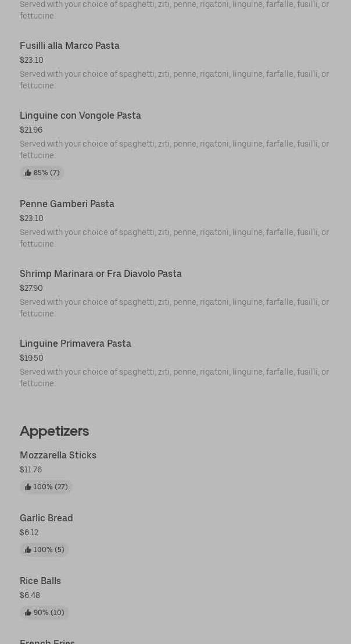This screenshot has width=351, height=644.
Task: Click the 85% (7) rating badge
Action: tap(42, 173)
